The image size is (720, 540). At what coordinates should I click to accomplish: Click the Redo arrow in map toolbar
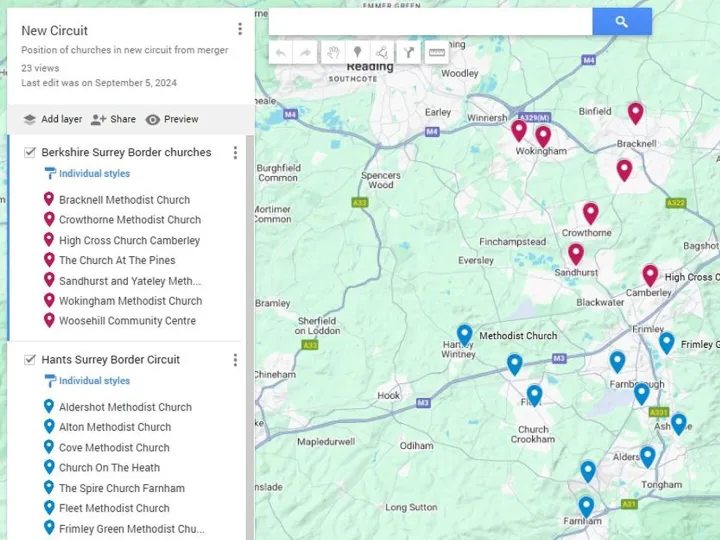306,53
